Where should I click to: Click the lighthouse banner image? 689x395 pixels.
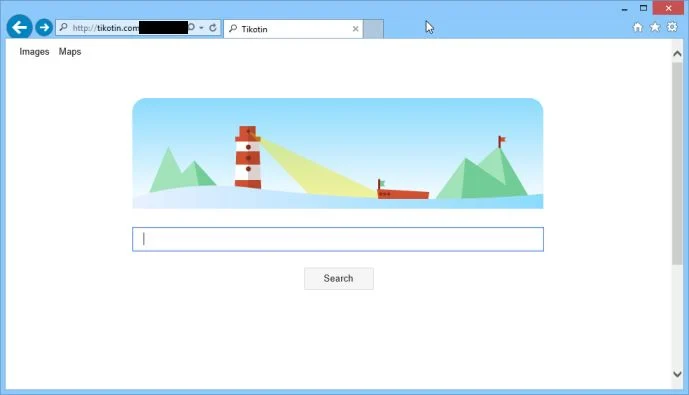pyautogui.click(x=338, y=153)
